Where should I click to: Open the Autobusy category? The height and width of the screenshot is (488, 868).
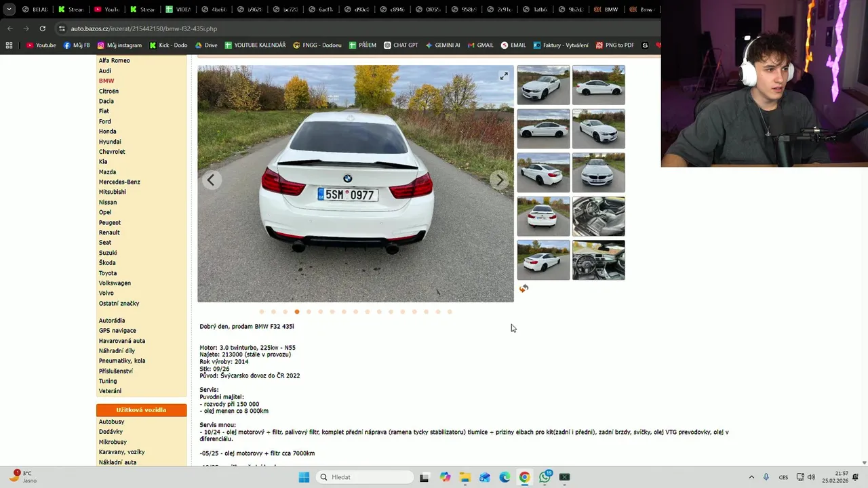(112, 422)
